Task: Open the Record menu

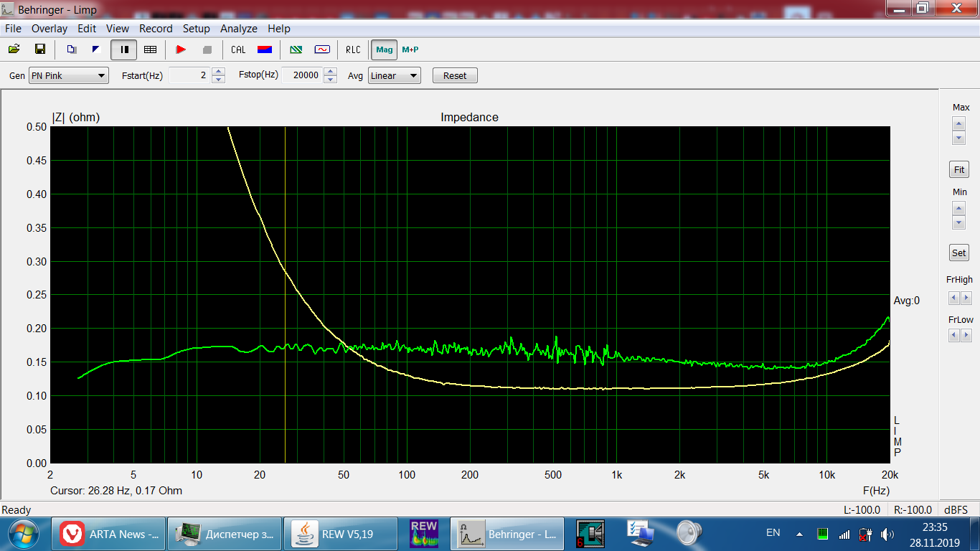Action: click(156, 29)
